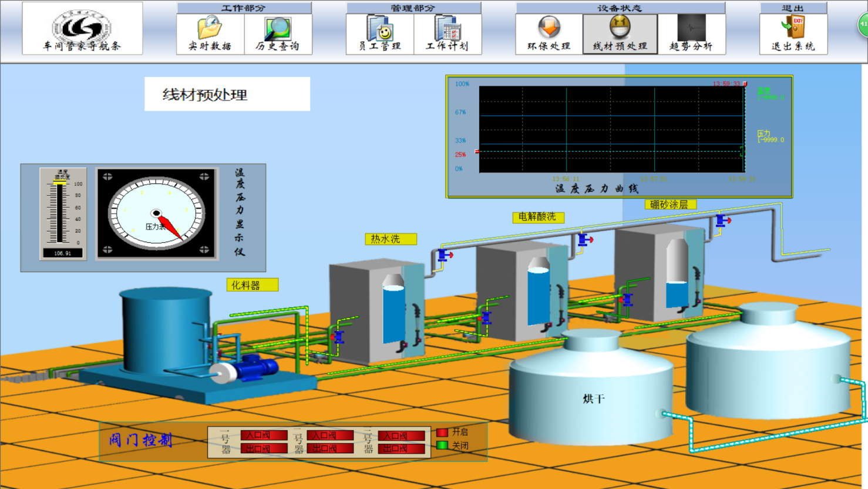Toggle 二号器 出口阀 outlet valve
The height and width of the screenshot is (489, 868).
pyautogui.click(x=330, y=448)
